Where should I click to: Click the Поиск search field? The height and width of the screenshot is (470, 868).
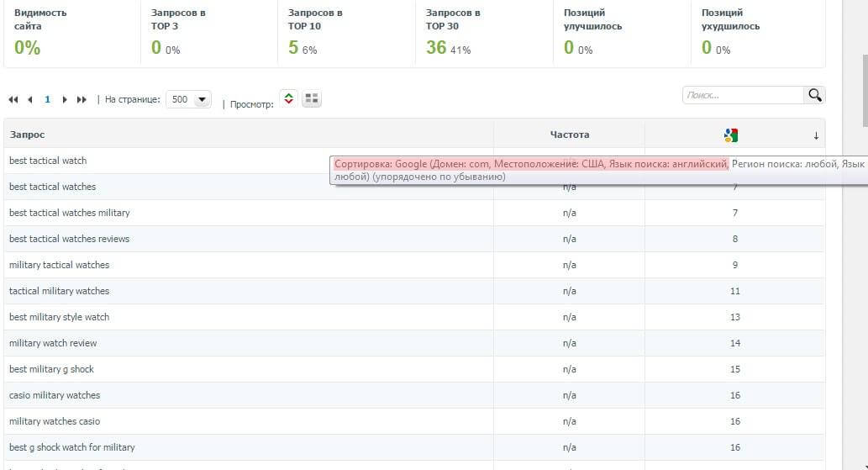(743, 95)
